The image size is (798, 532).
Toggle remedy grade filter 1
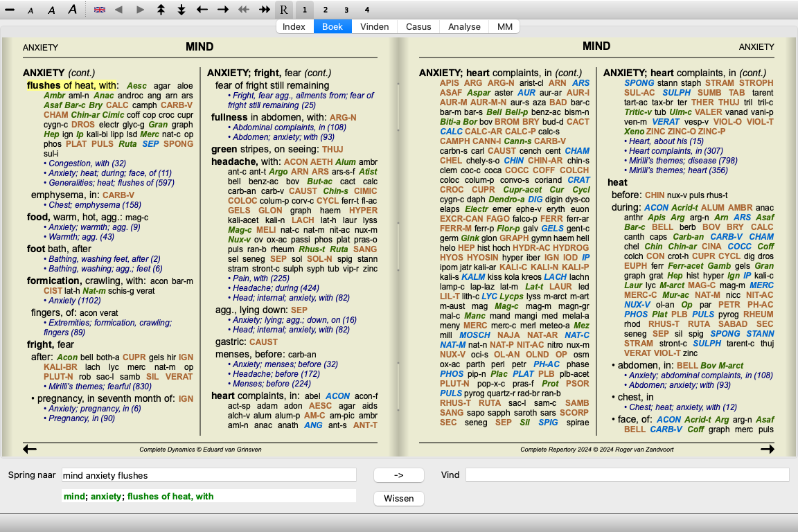click(305, 10)
